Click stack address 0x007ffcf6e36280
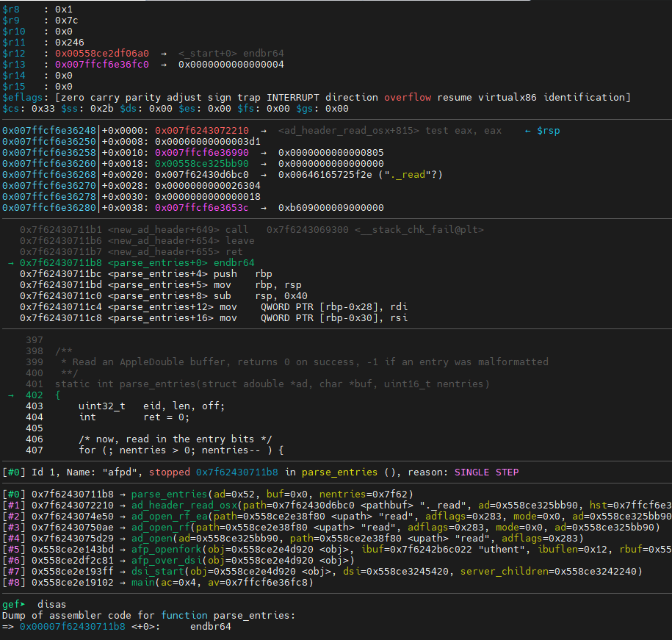This screenshot has height=640, width=672. 49,208
